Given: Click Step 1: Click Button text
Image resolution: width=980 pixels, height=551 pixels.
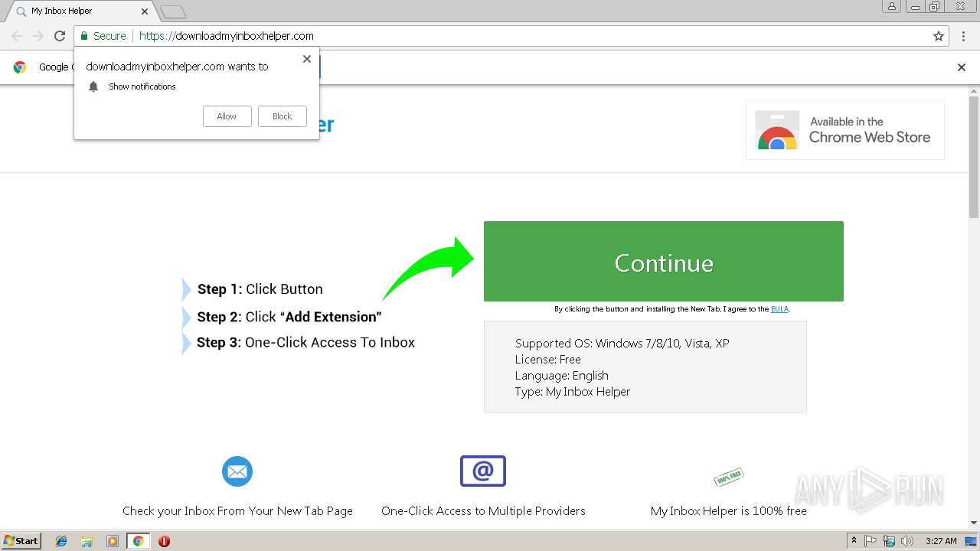Looking at the screenshot, I should click(x=260, y=289).
